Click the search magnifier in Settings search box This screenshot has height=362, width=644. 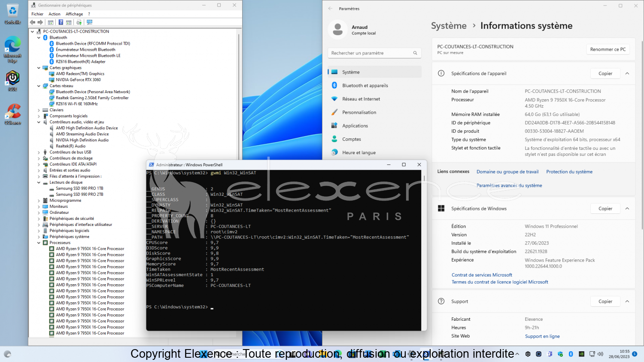(x=415, y=53)
